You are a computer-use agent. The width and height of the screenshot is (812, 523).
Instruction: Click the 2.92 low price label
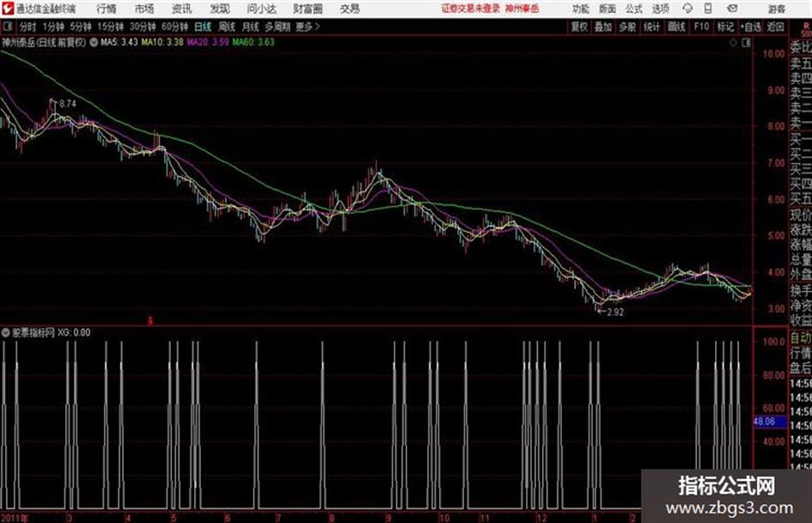point(615,312)
